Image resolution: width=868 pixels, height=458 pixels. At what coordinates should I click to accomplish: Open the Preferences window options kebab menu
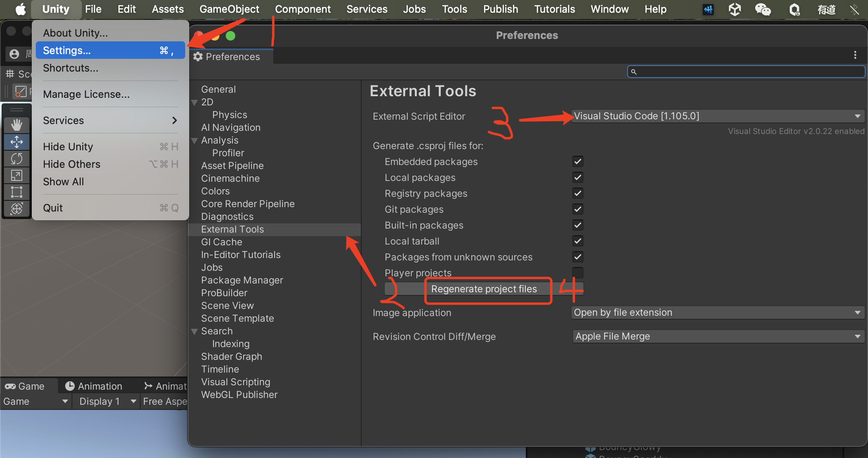pos(855,55)
